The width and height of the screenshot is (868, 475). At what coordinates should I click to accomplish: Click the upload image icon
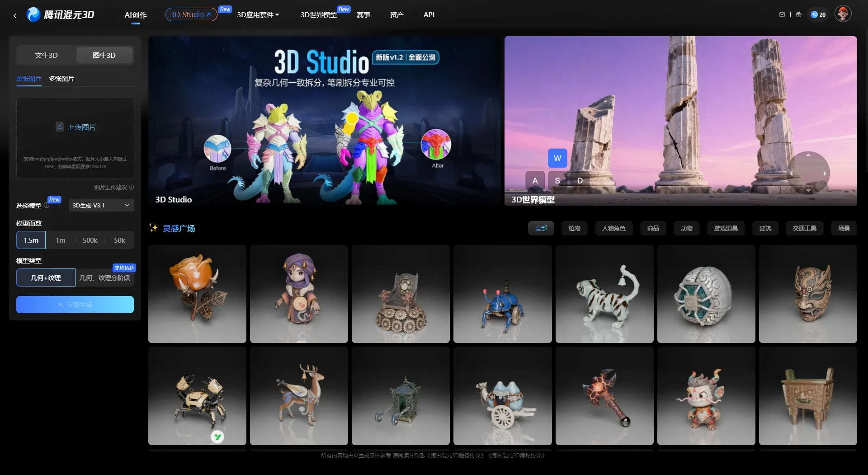(x=60, y=127)
